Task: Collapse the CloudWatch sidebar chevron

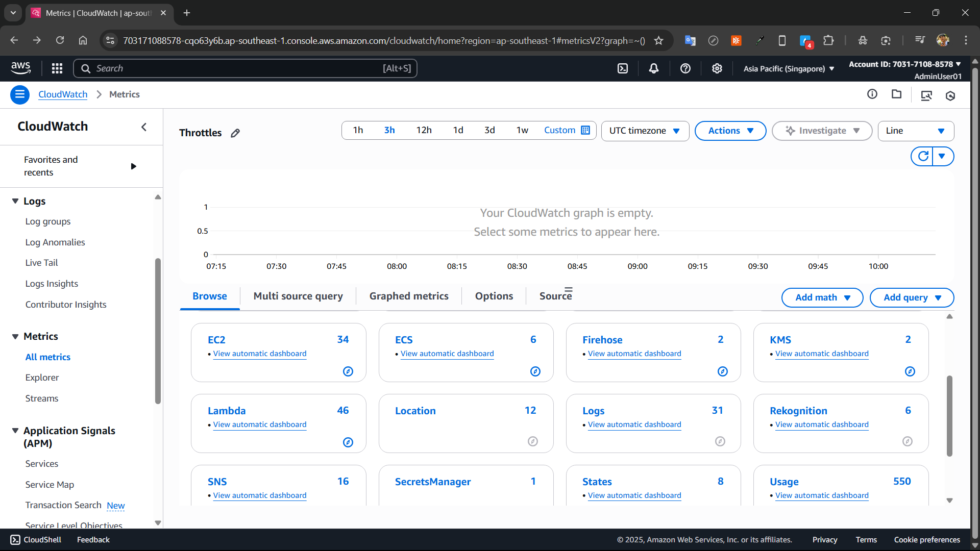Action: point(144,127)
